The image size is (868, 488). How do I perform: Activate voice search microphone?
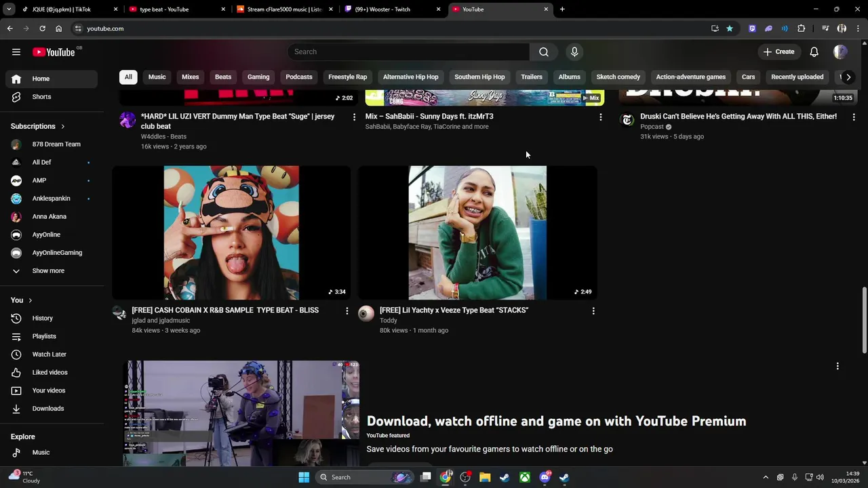tap(574, 52)
